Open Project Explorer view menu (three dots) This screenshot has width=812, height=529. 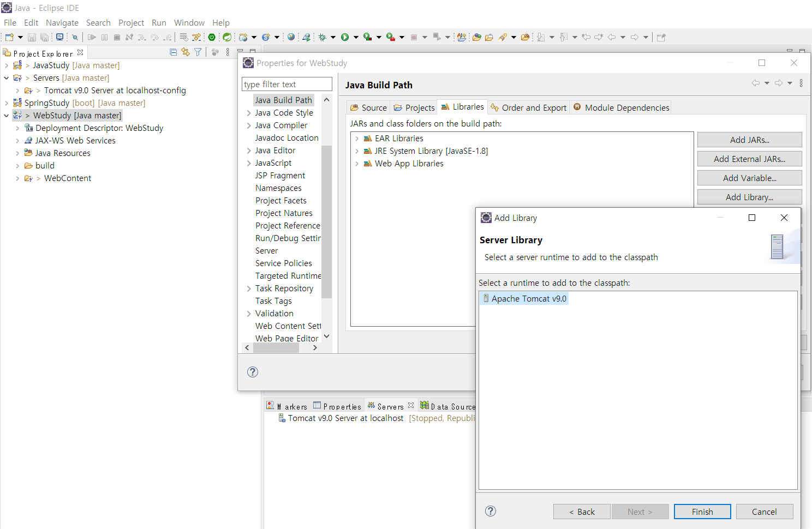pyautogui.click(x=228, y=52)
